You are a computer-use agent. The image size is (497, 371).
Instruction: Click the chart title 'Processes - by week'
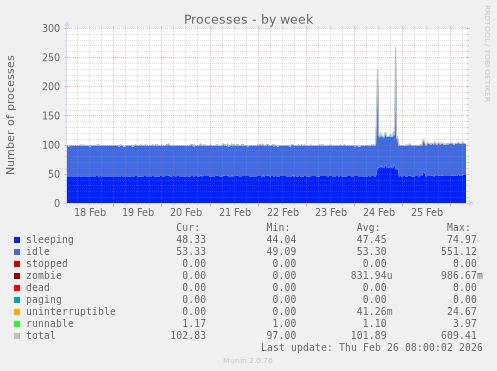click(248, 20)
